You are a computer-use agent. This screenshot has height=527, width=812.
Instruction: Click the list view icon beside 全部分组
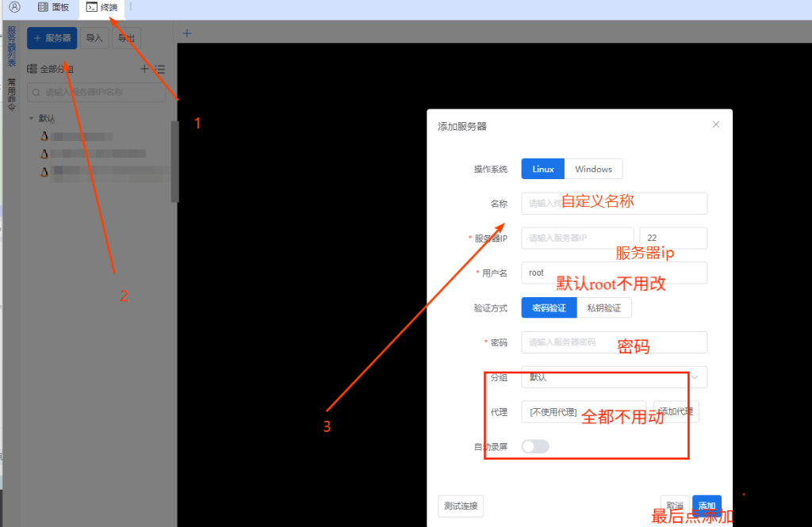coord(159,69)
